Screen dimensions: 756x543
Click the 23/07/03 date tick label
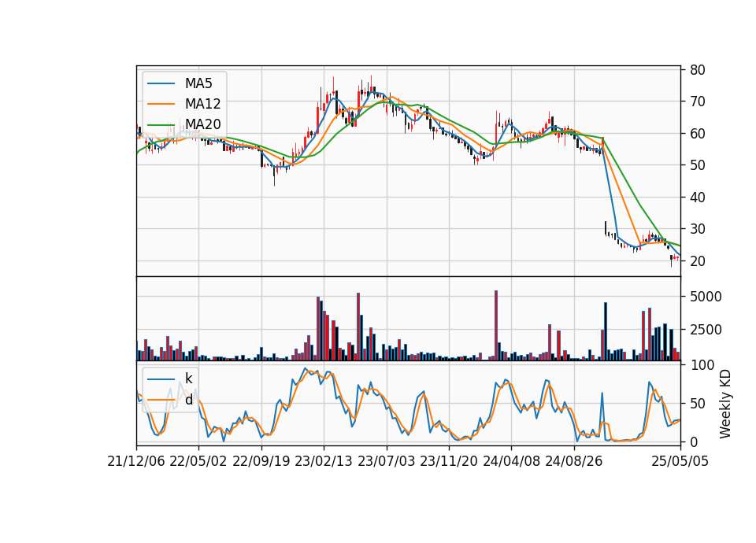point(386,461)
